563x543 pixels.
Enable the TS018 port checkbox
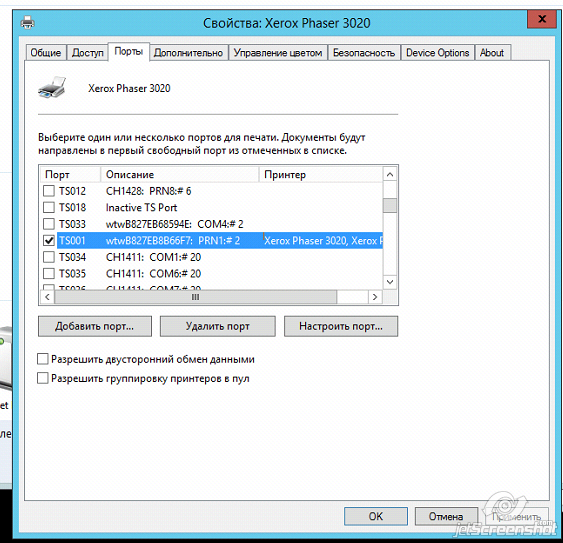pos(48,207)
